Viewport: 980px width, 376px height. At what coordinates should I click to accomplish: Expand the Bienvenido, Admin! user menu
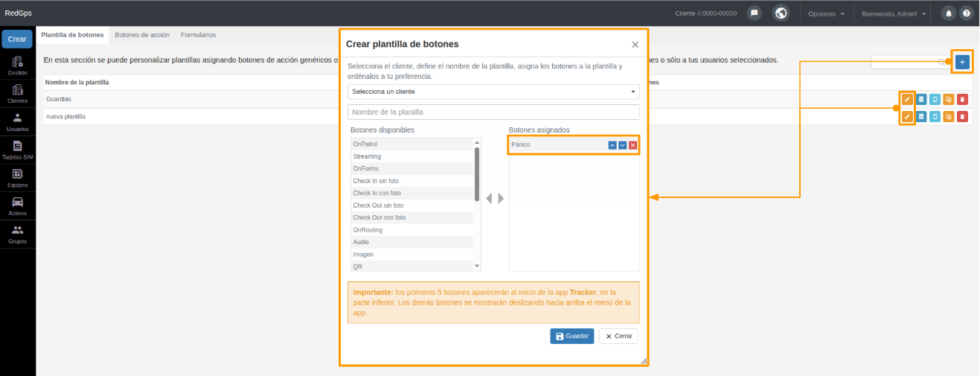[894, 13]
